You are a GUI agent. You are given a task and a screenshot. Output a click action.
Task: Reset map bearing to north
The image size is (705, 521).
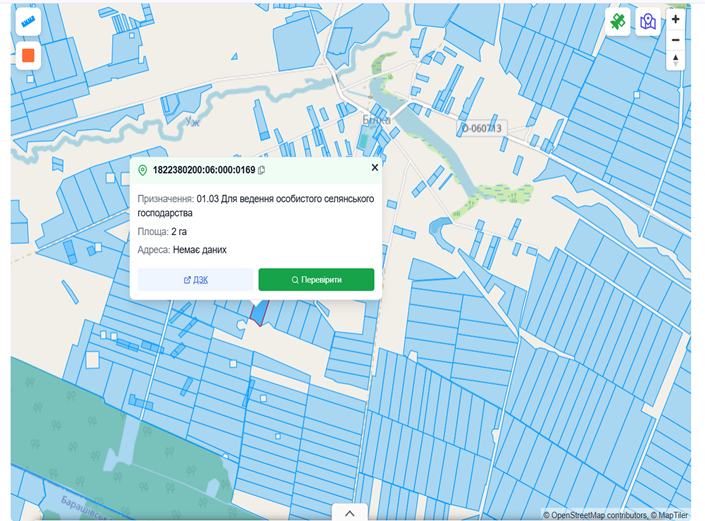tap(675, 60)
